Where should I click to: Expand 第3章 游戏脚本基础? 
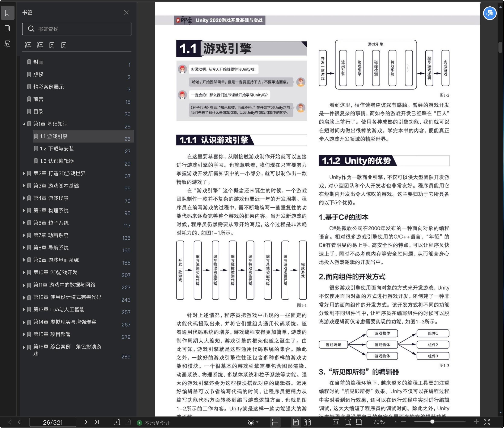pos(24,186)
